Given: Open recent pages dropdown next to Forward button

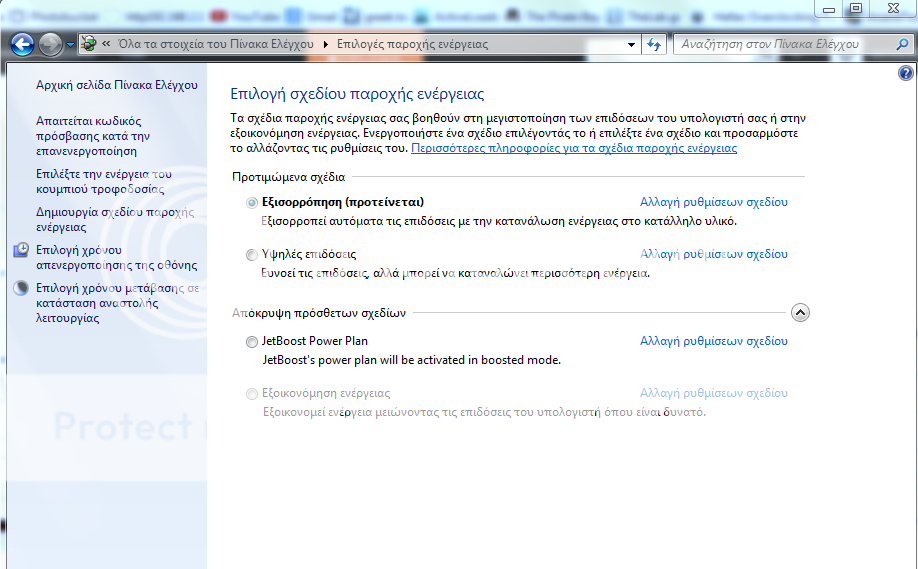Looking at the screenshot, I should click(x=70, y=45).
